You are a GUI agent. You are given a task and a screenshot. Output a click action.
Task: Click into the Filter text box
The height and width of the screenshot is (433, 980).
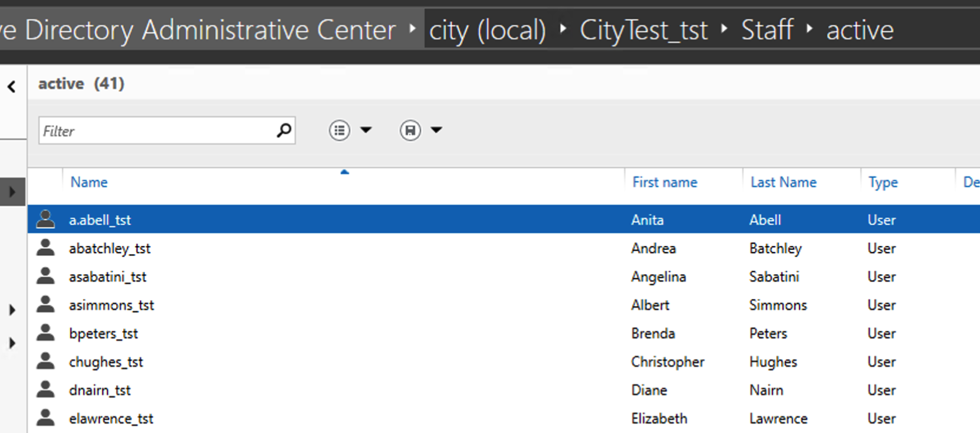click(156, 131)
